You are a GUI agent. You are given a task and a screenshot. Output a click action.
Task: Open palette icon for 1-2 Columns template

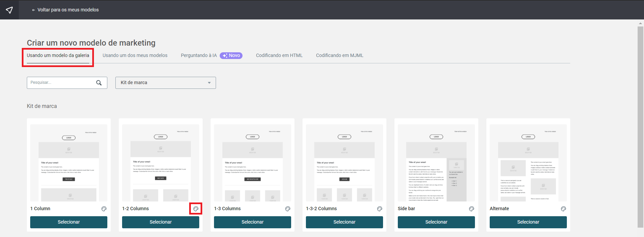coord(196,209)
